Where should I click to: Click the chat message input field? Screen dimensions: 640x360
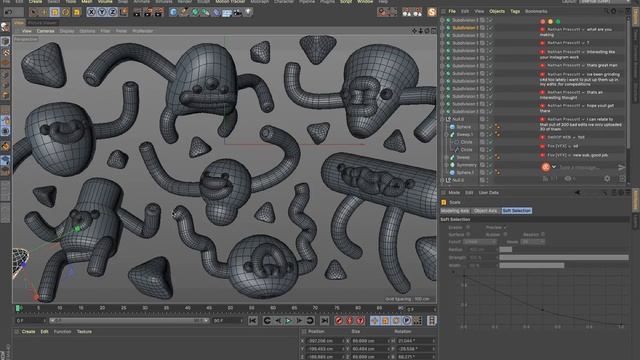pos(586,167)
